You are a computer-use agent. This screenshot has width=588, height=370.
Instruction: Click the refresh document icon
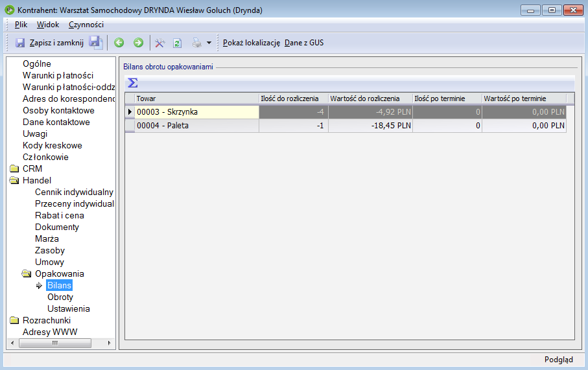pos(178,43)
